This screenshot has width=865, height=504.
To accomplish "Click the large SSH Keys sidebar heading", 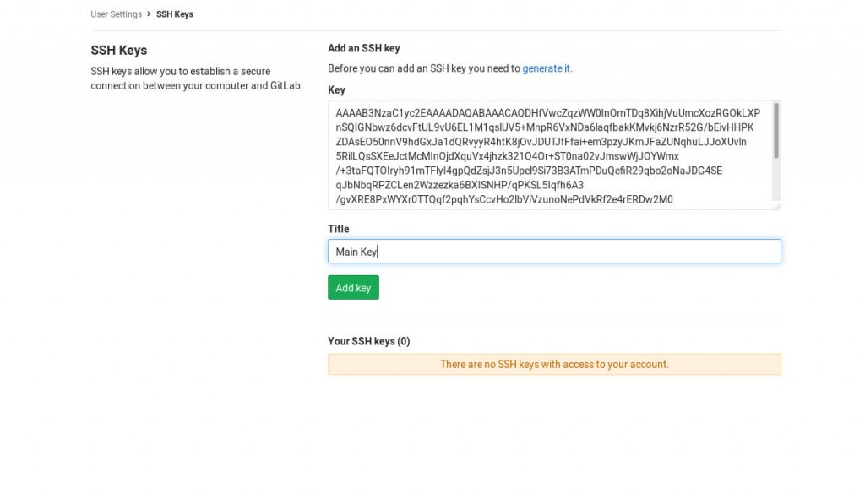I will point(119,51).
